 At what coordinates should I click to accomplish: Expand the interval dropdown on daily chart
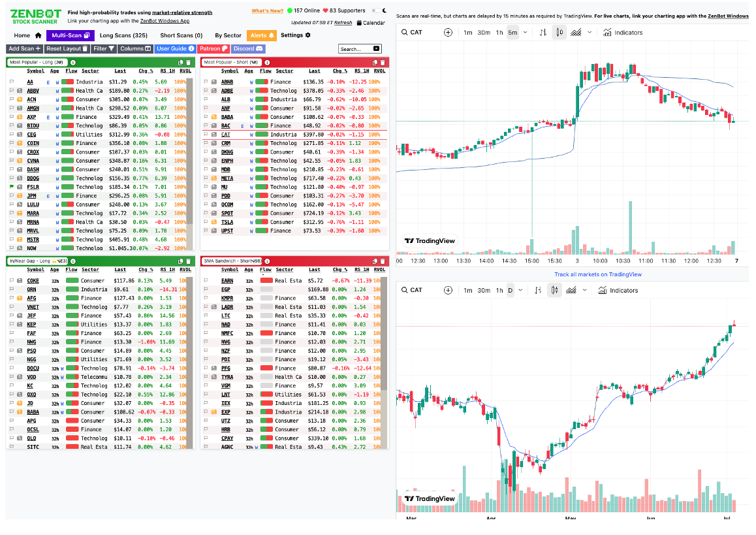click(x=520, y=290)
